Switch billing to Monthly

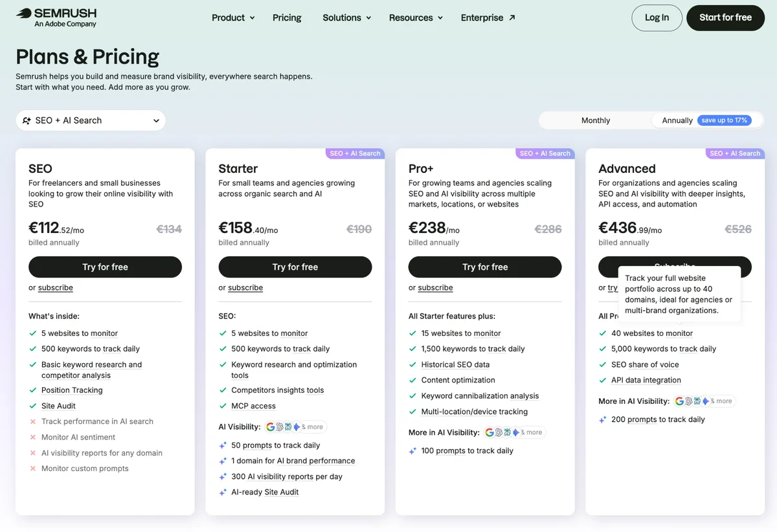[x=596, y=120]
